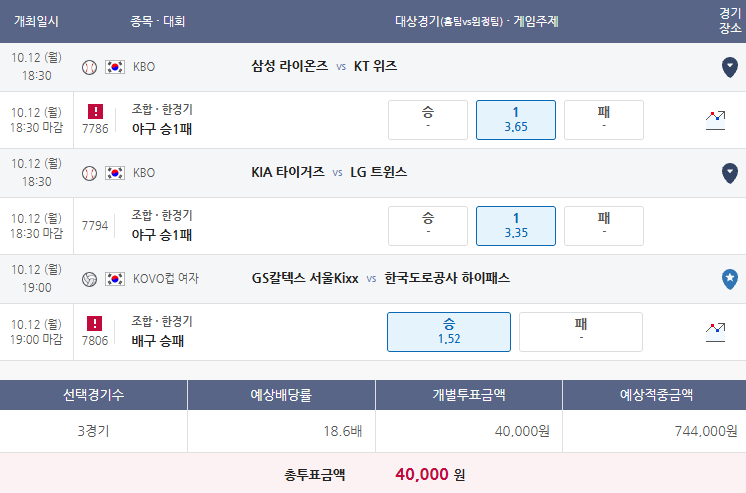Click the 40,000원 individual bet amount
746x493 pixels.
pyautogui.click(x=522, y=431)
